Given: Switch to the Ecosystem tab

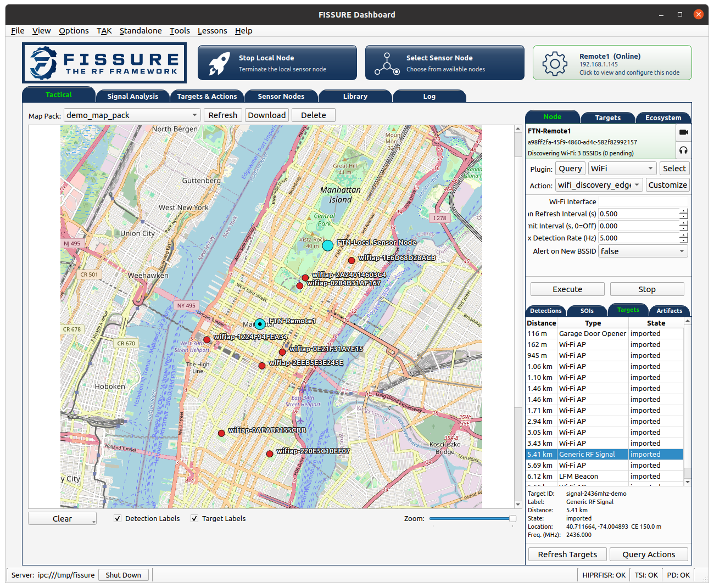Looking at the screenshot, I should 663,117.
